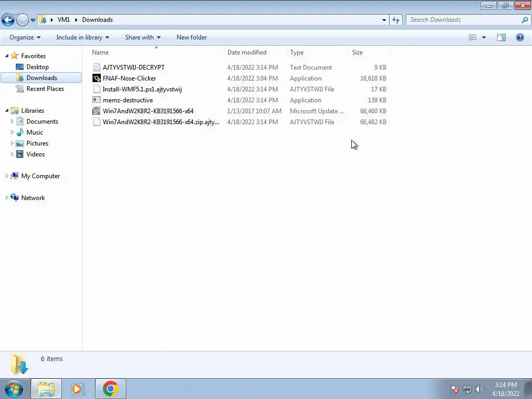The height and width of the screenshot is (399, 532).
Task: Click the AJTYVSTWIJ-DECRYPT document icon
Action: (97, 67)
